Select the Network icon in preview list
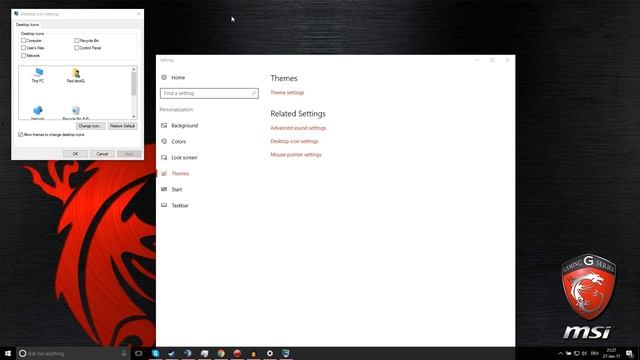This screenshot has width=640, height=360. coord(38,113)
